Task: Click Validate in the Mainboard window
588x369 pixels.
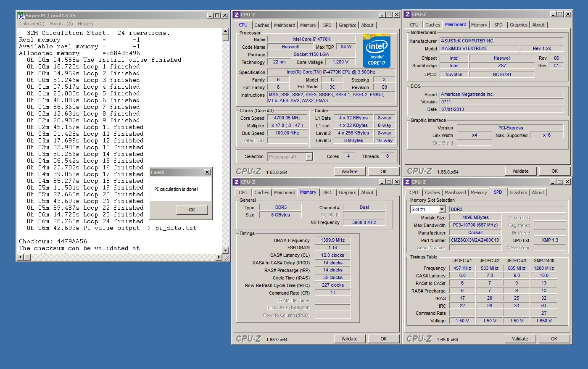Action: pos(520,171)
